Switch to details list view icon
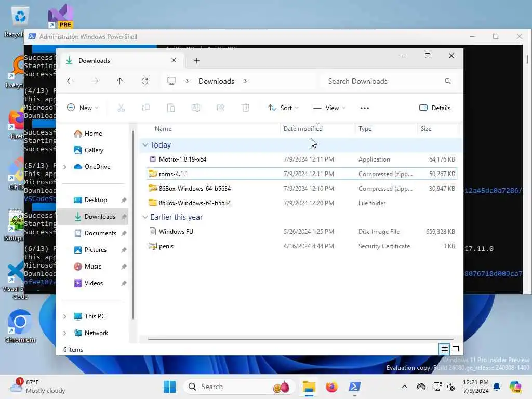The image size is (532, 399). [445, 349]
